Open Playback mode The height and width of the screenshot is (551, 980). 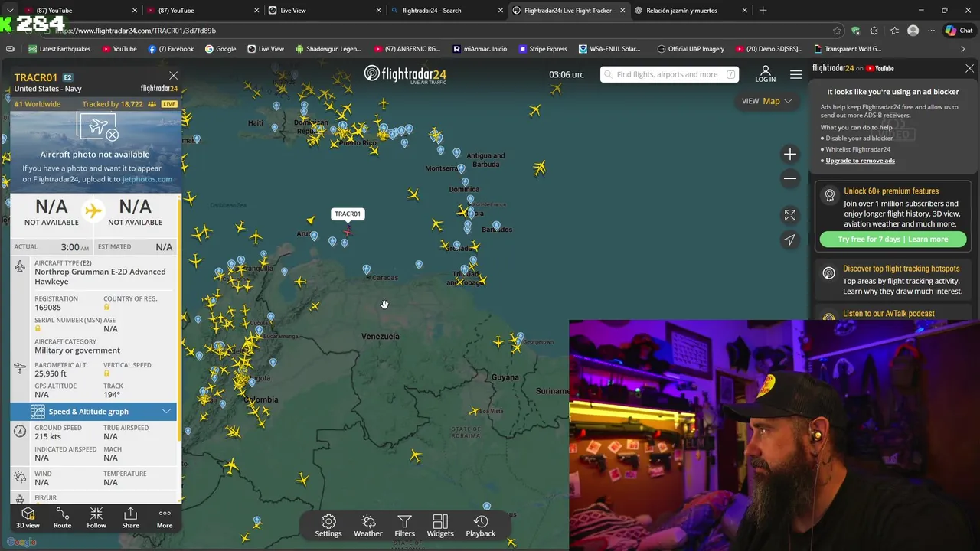pos(481,526)
